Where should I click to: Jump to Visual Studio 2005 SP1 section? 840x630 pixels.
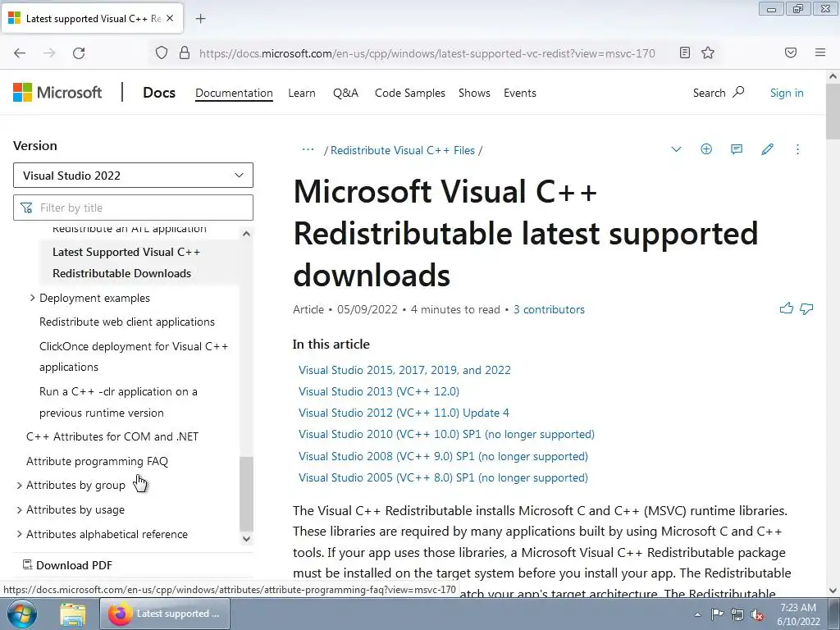coord(443,477)
